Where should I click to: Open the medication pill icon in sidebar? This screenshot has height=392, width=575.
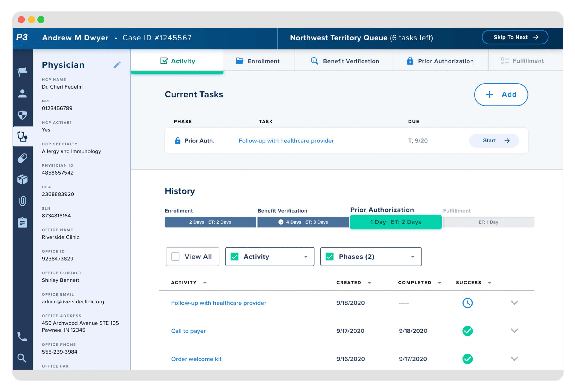22,158
